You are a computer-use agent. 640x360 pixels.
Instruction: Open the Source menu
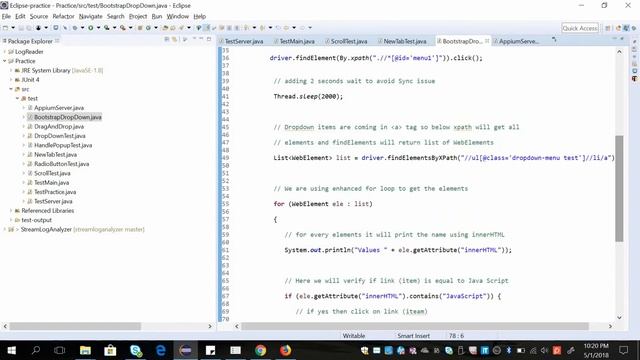point(39,16)
